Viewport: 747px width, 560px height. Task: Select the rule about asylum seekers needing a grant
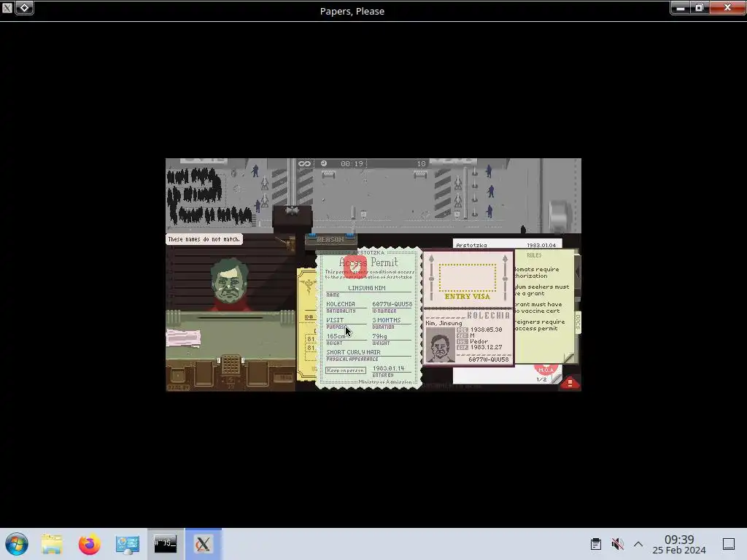pyautogui.click(x=542, y=290)
